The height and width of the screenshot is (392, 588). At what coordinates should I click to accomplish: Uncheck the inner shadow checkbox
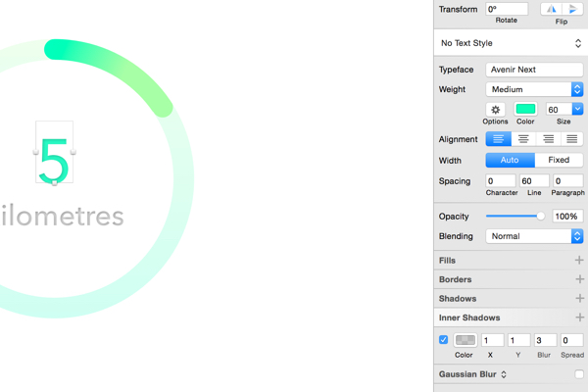click(x=443, y=340)
